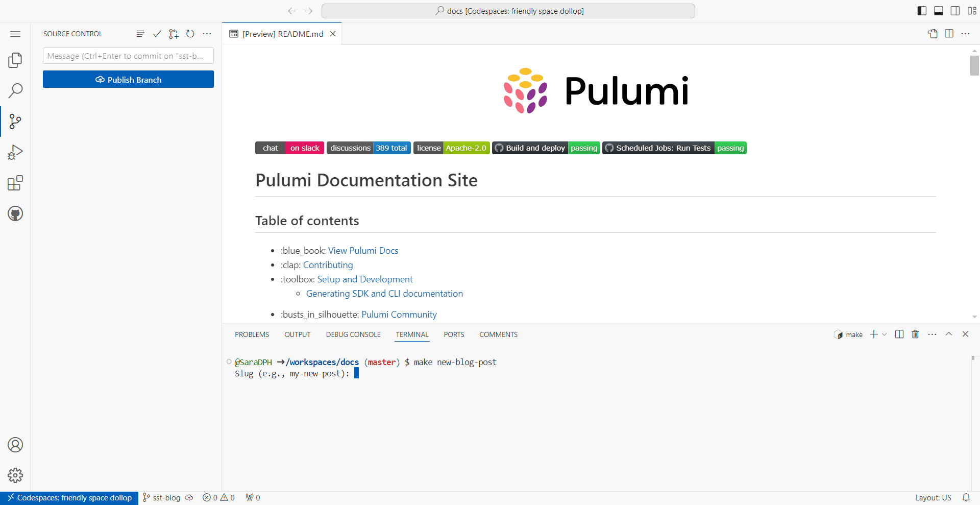Open the Manage gear icon
Screen dimensions: 980x505
15,475
